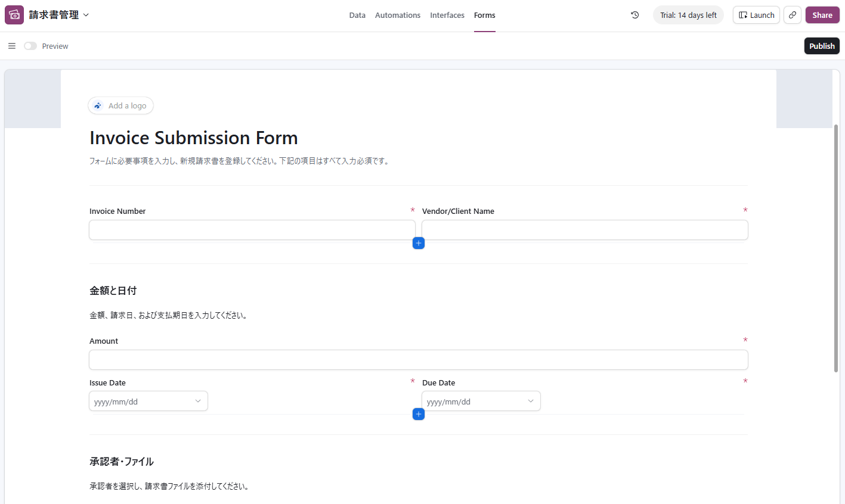Click the Publish button
This screenshot has width=845, height=504.
(x=822, y=46)
